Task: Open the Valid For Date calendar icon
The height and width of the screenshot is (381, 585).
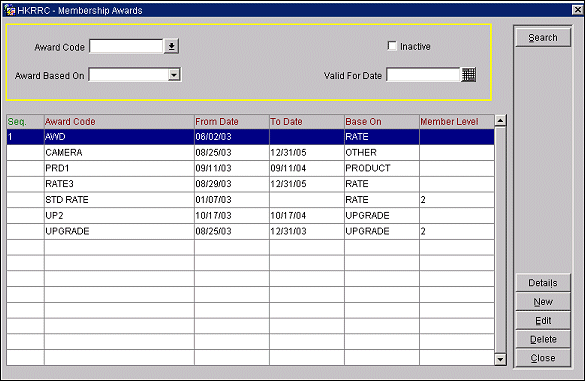Action: point(469,75)
